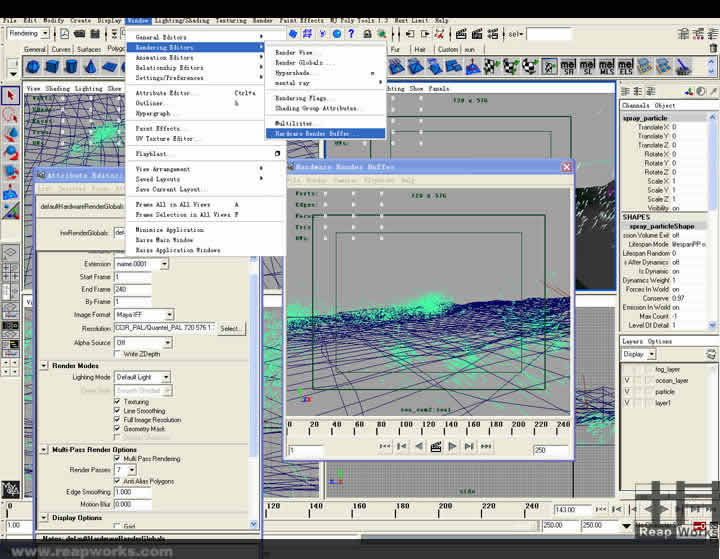
Task: Play forward in Hardware Render Buffer
Action: (452, 446)
